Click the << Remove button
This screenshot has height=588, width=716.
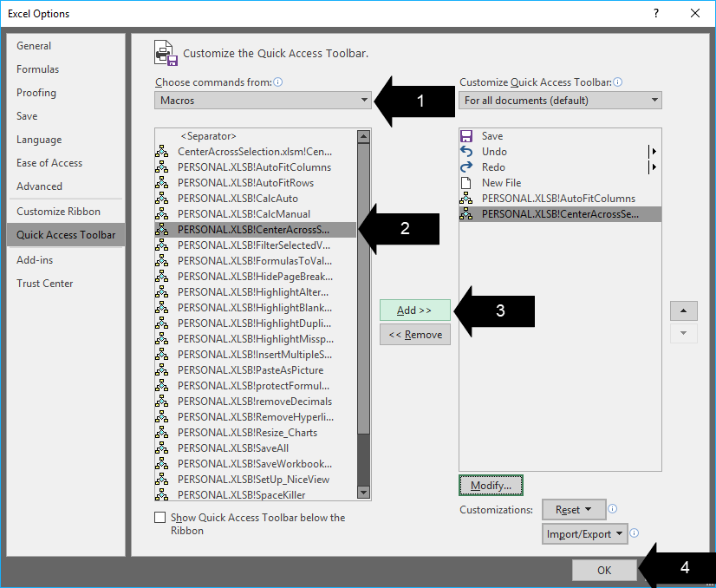point(415,335)
